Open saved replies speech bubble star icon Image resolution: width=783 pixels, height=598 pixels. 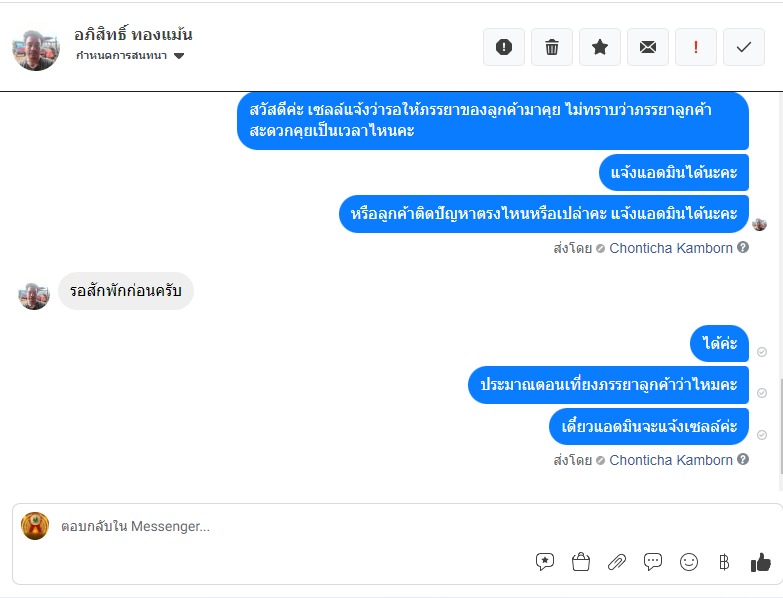tap(544, 562)
